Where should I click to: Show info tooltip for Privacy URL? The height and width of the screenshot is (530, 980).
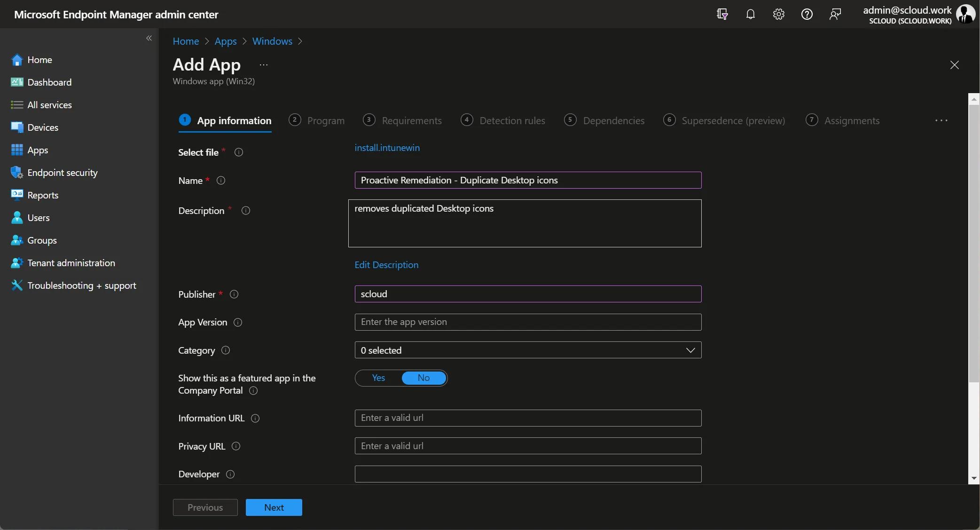click(236, 446)
